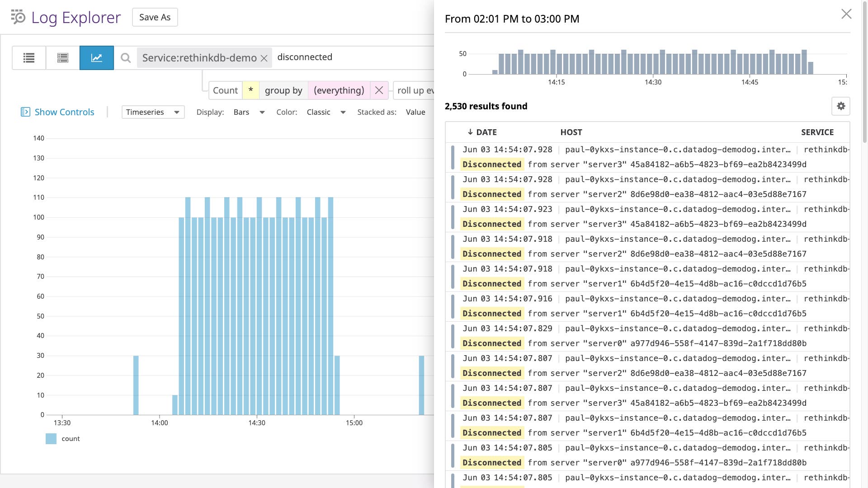The height and width of the screenshot is (488, 868).
Task: Change the Count aggregation selector
Action: [225, 90]
